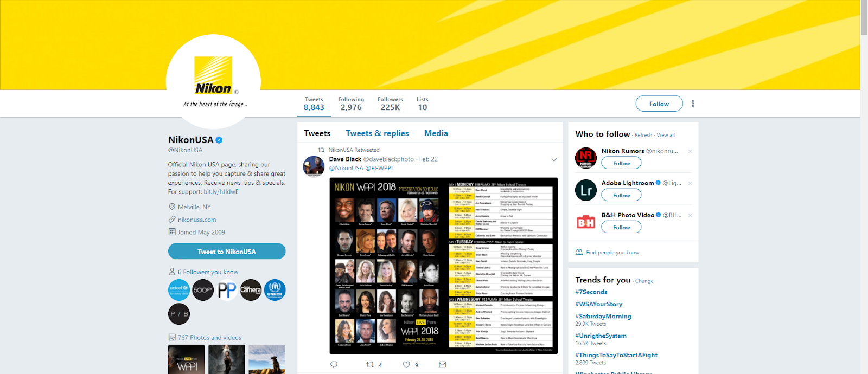Click Tweet to NikonUSA button
868x374 pixels.
coord(227,252)
